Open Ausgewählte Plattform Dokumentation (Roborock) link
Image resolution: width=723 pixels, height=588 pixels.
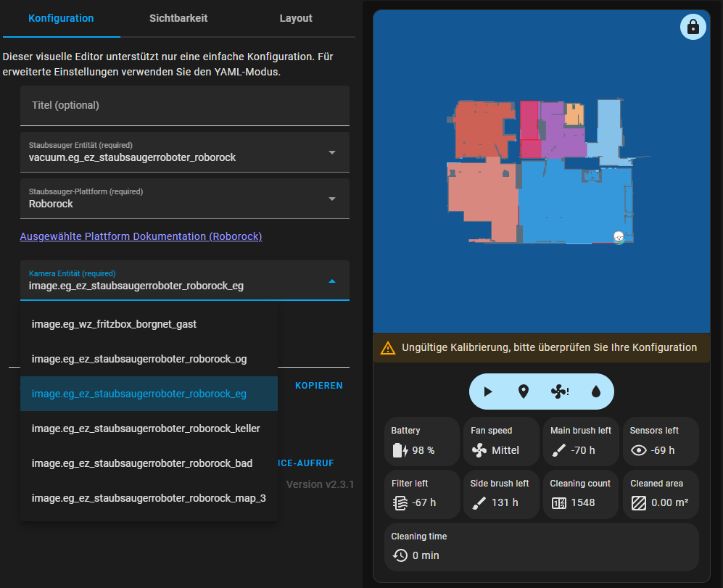pyautogui.click(x=141, y=236)
